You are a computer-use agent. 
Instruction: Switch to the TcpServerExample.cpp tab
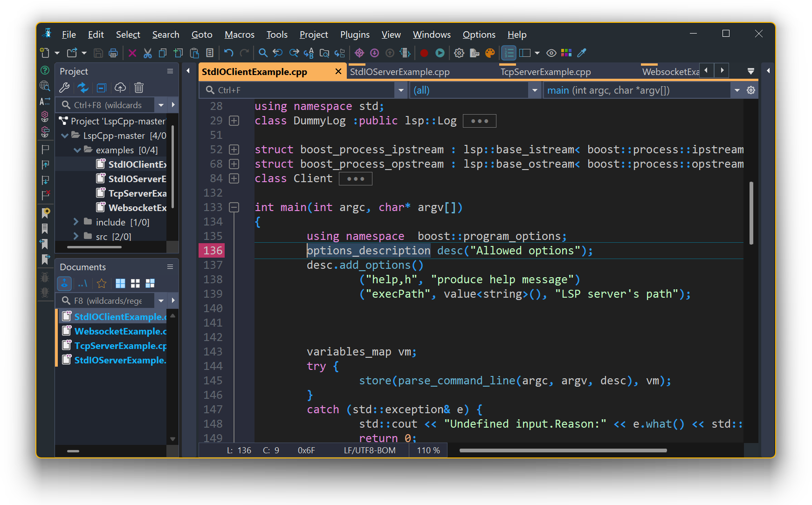click(545, 71)
